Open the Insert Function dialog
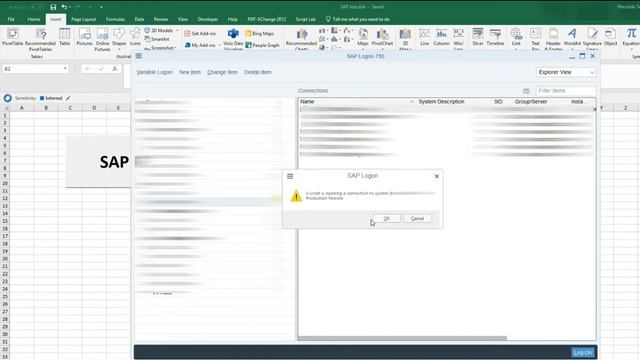This screenshot has height=360, width=640. 115,69
